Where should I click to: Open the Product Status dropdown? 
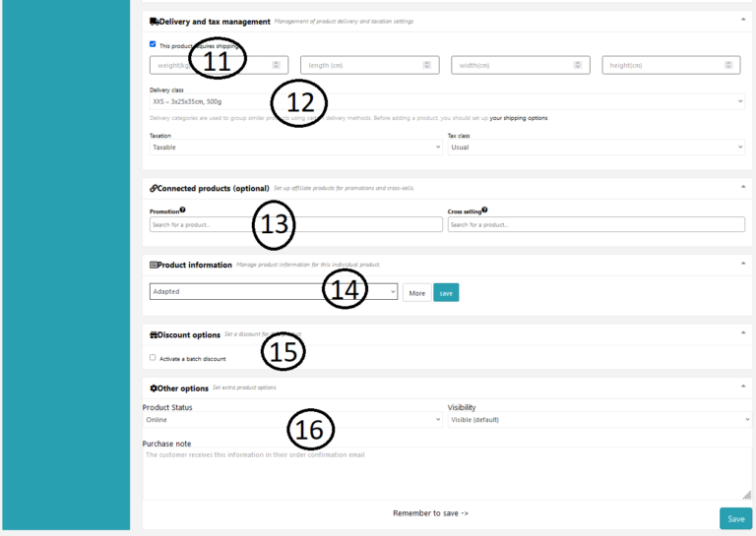tap(292, 420)
